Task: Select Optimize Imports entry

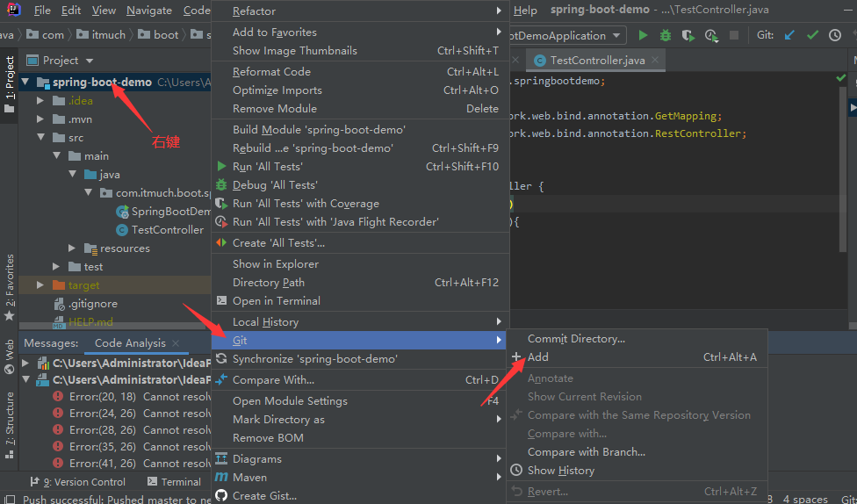Action: click(x=360, y=90)
